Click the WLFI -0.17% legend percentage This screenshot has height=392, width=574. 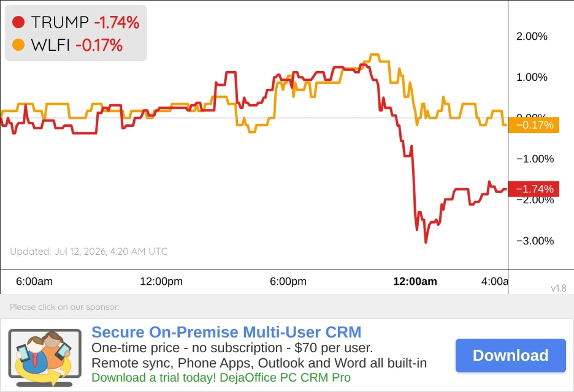pos(99,45)
